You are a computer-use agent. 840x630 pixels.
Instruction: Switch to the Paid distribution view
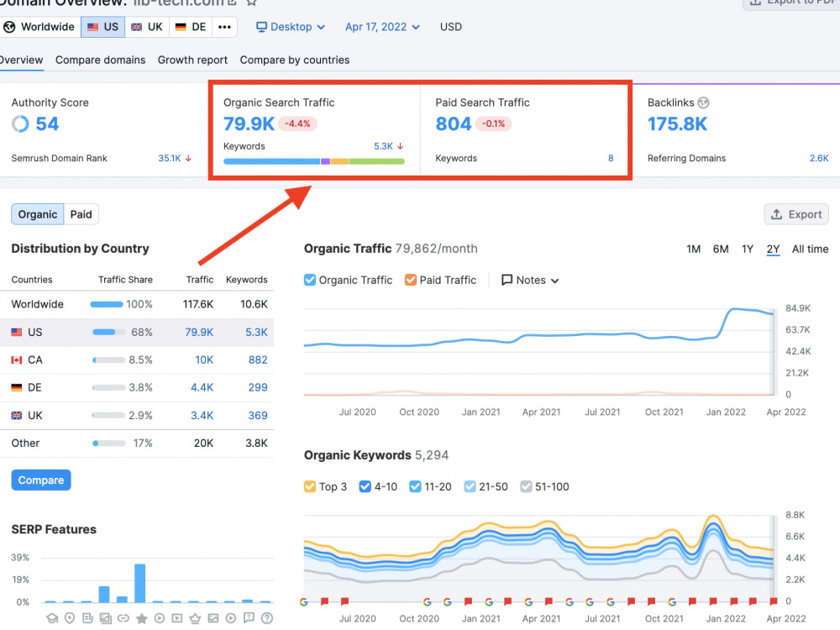point(81,214)
